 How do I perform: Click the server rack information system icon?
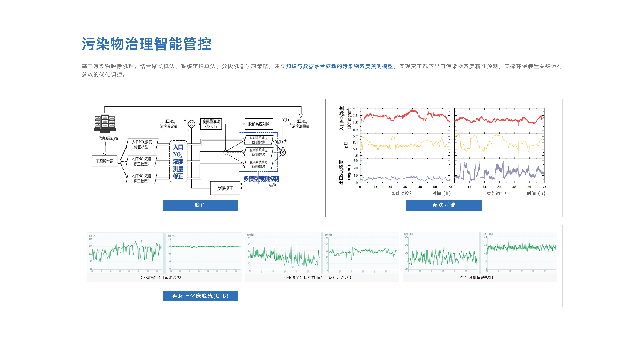pyautogui.click(x=105, y=124)
